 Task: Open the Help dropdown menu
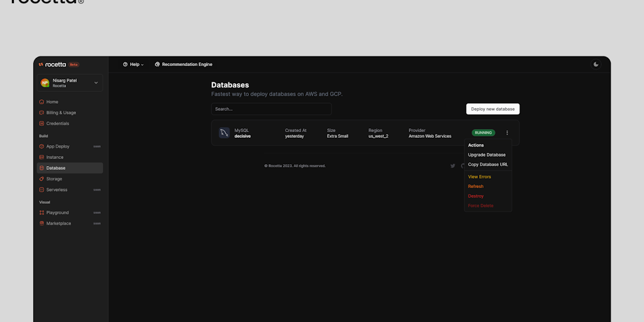(133, 64)
